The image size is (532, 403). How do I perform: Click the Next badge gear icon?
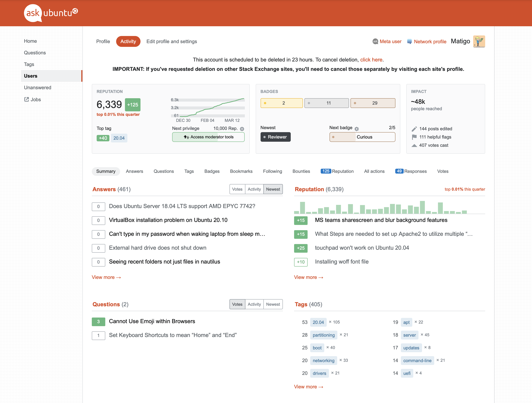pos(356,129)
